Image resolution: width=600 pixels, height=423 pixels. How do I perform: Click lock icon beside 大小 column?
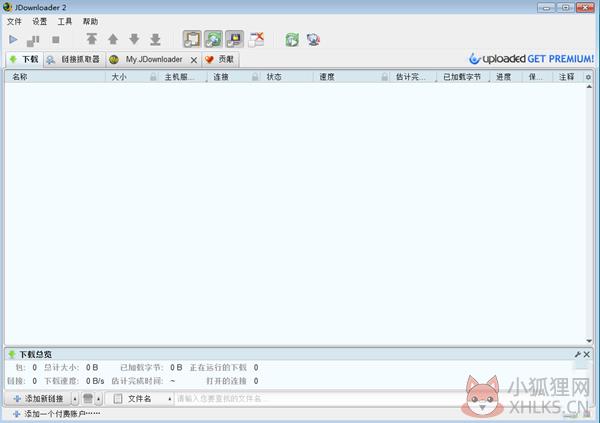(153, 77)
